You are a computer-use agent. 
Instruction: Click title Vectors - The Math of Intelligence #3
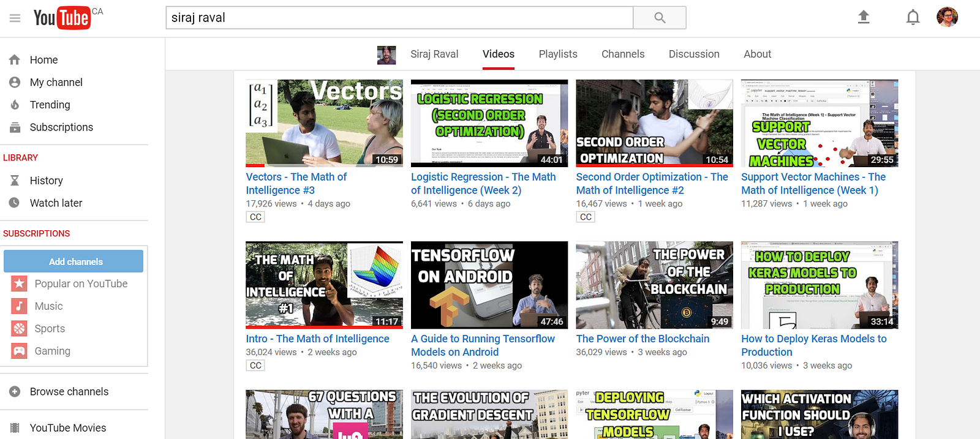point(296,184)
